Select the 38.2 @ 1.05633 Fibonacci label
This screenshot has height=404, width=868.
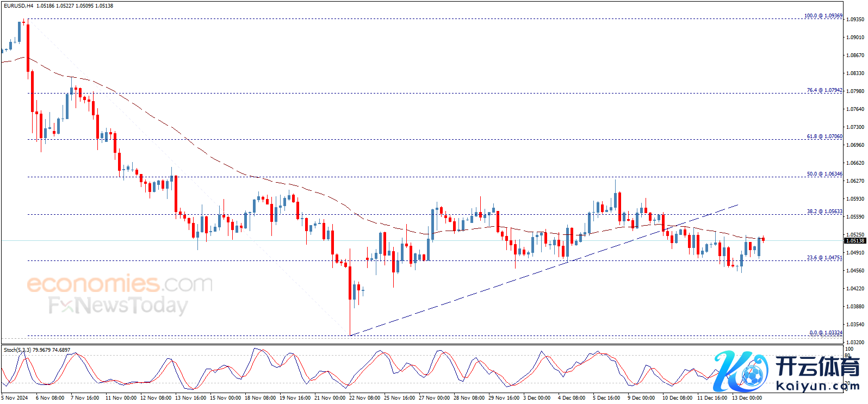point(824,212)
